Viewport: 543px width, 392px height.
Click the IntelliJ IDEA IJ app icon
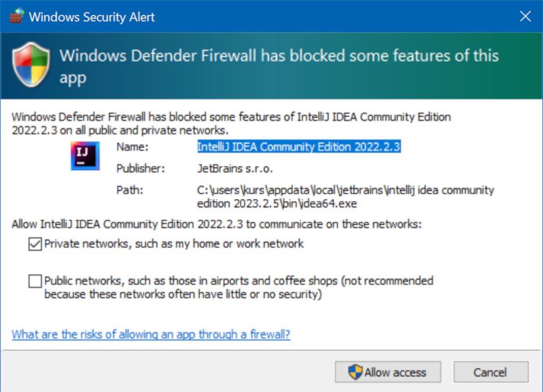tap(85, 156)
